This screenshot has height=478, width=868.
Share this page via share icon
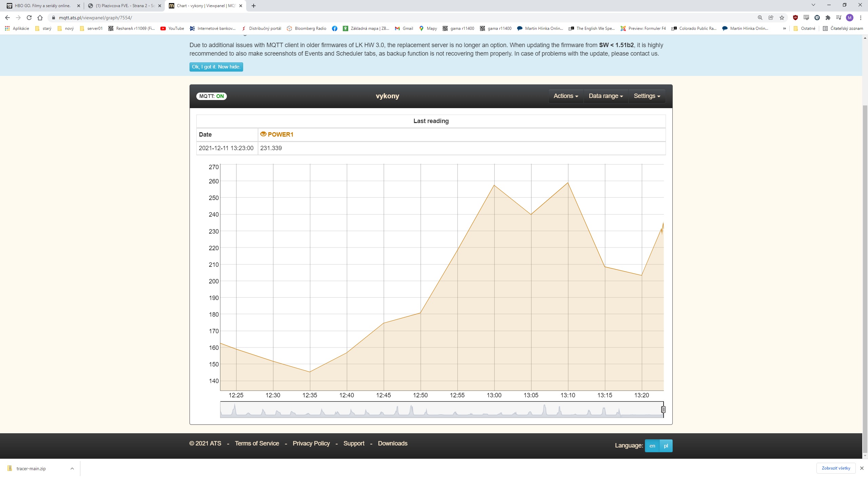click(771, 18)
